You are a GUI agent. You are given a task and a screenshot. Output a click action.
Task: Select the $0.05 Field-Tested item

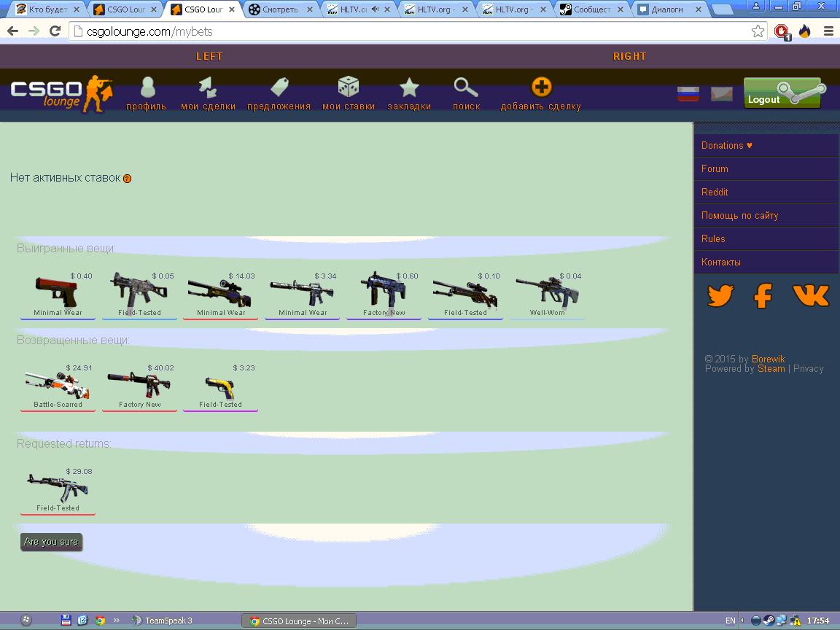click(x=139, y=295)
